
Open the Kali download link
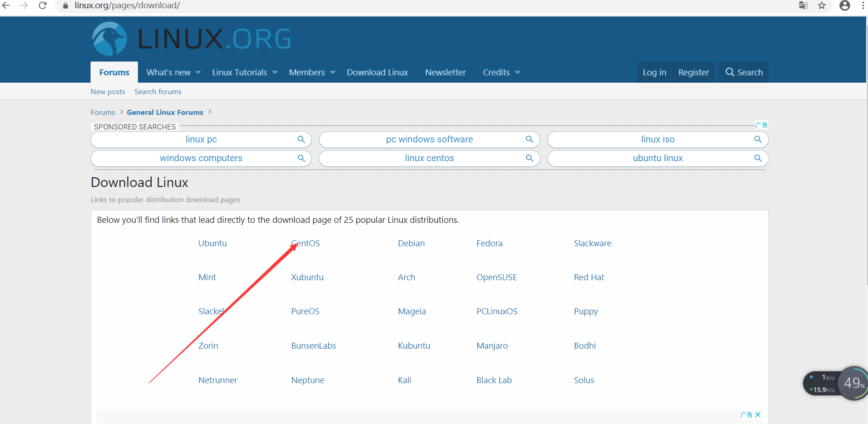[x=405, y=380]
